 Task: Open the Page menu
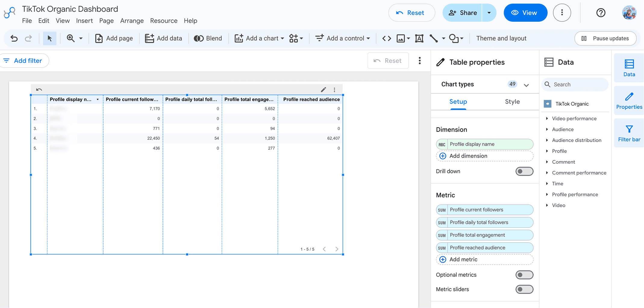coord(106,21)
